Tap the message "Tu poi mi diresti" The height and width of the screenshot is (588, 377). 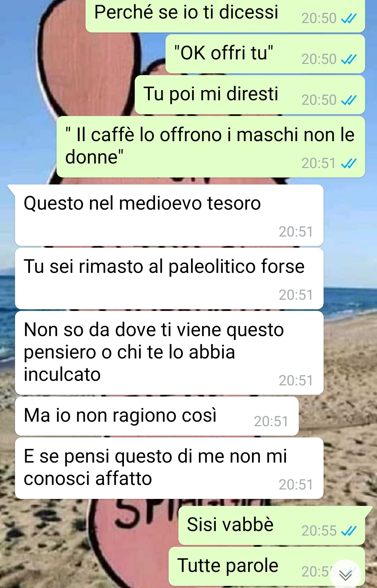click(x=250, y=95)
